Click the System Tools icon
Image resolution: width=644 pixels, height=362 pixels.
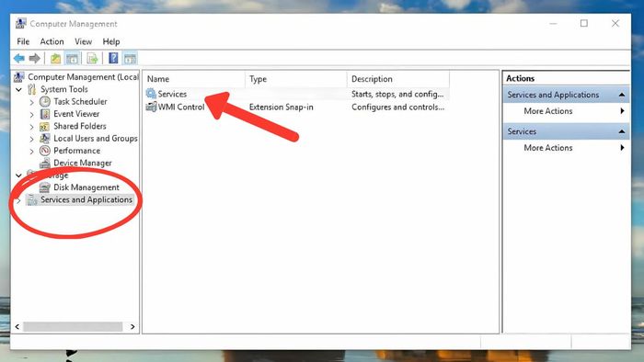pyautogui.click(x=32, y=89)
